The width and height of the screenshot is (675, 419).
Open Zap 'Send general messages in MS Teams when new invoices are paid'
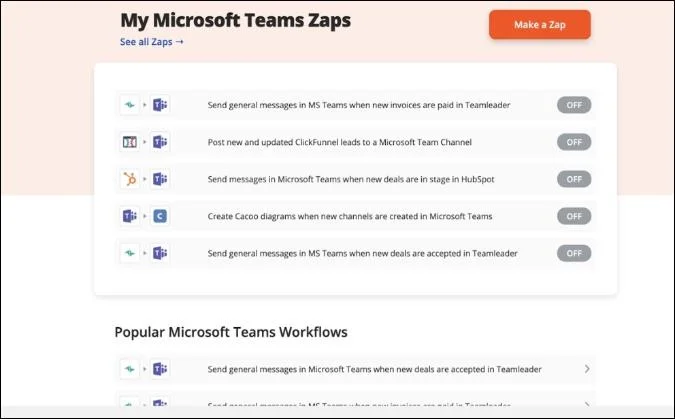coord(359,105)
